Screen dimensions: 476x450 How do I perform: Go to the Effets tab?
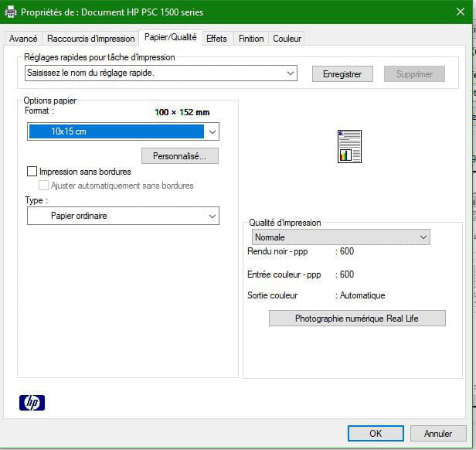pyautogui.click(x=216, y=39)
